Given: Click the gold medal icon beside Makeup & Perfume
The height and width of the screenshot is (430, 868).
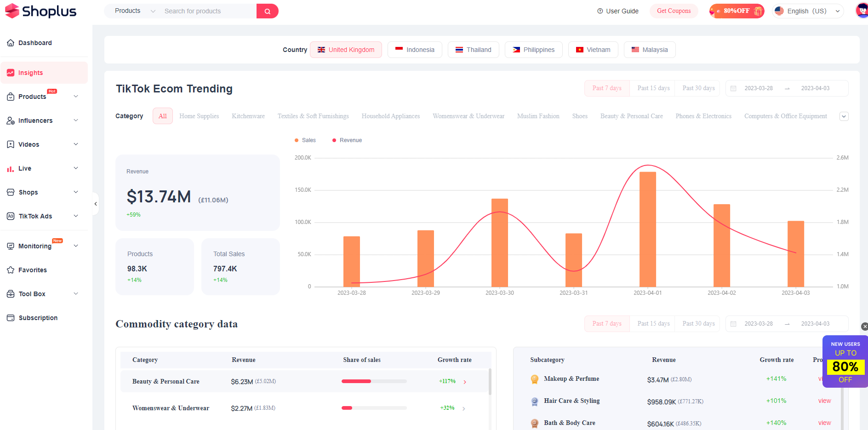Looking at the screenshot, I should (535, 379).
